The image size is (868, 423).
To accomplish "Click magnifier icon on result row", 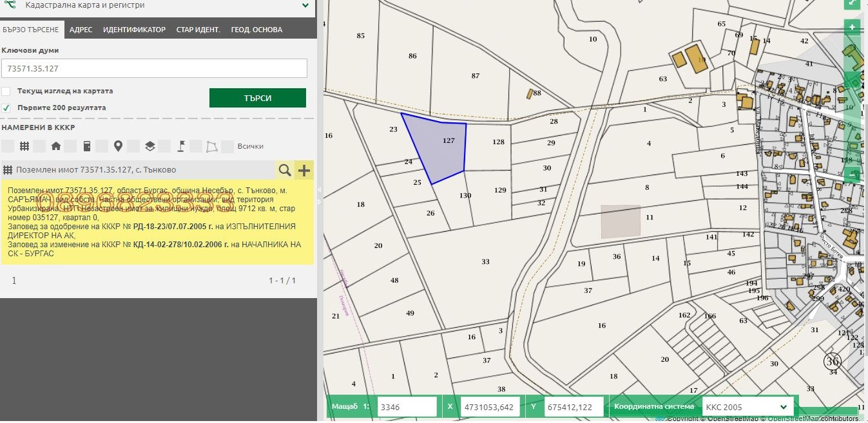I will (x=284, y=170).
